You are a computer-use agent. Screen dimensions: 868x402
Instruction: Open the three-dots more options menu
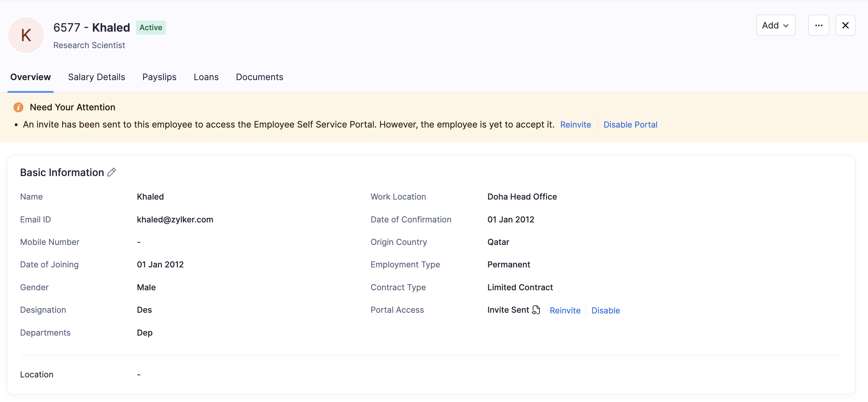(818, 25)
